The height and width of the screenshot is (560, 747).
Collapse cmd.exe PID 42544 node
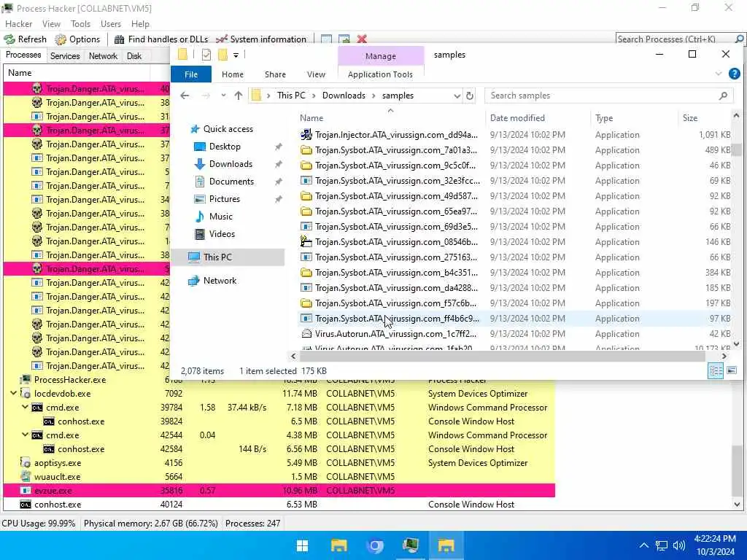pos(26,435)
